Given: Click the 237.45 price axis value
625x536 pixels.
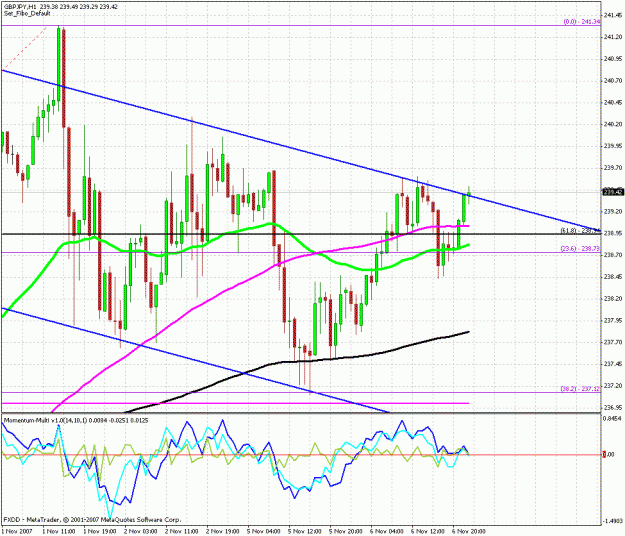Looking at the screenshot, I should 613,364.
